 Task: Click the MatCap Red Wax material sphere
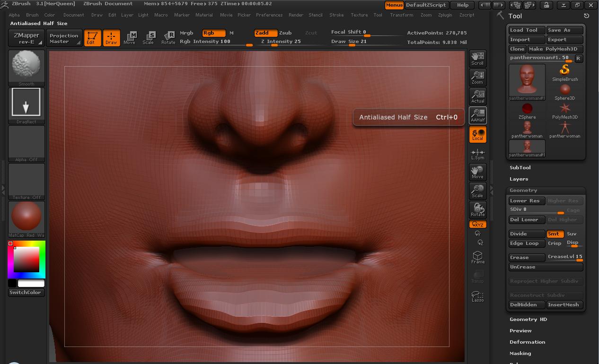pyautogui.click(x=26, y=217)
